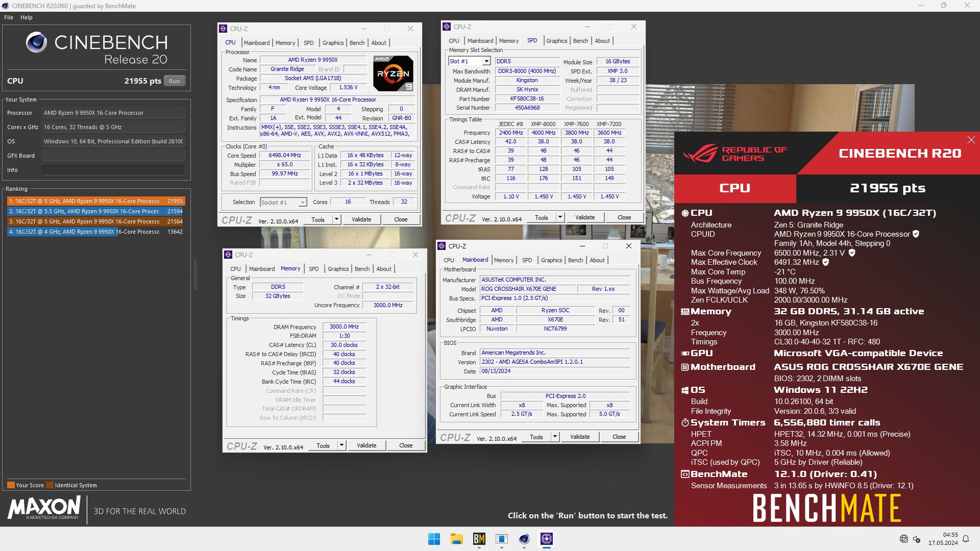This screenshot has width=980, height=551.
Task: Switch to Mainboard tab in the CPU window
Action: click(x=257, y=43)
